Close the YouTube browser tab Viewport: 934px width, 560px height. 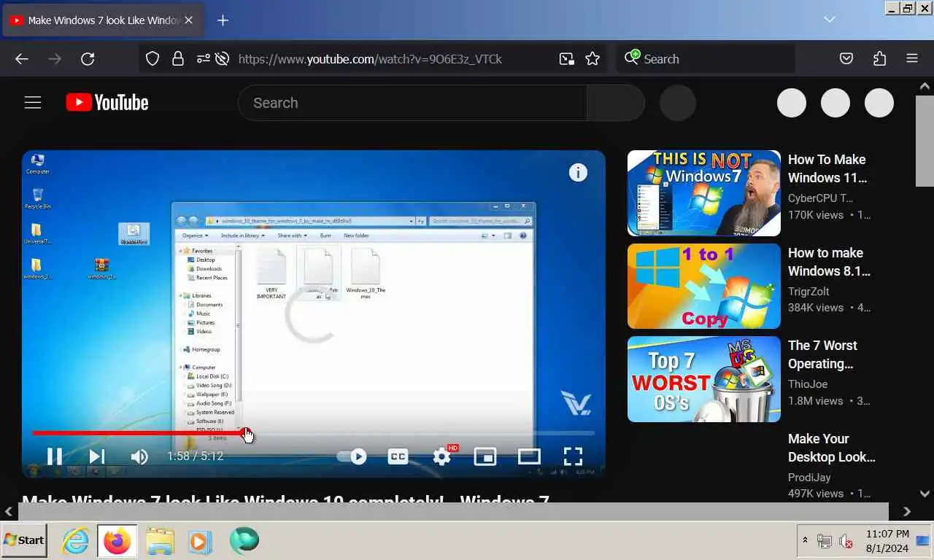[188, 20]
